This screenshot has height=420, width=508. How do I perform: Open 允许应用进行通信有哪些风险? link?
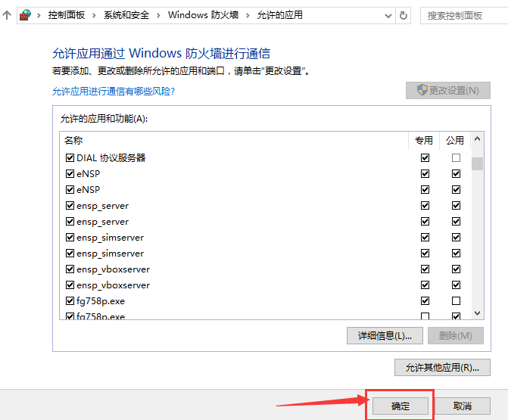tap(114, 92)
